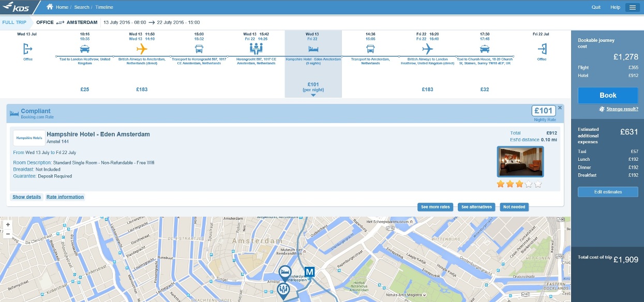Viewport: 644px width, 302px height.
Task: Click the bus transport icon at 15:00
Action: click(199, 49)
